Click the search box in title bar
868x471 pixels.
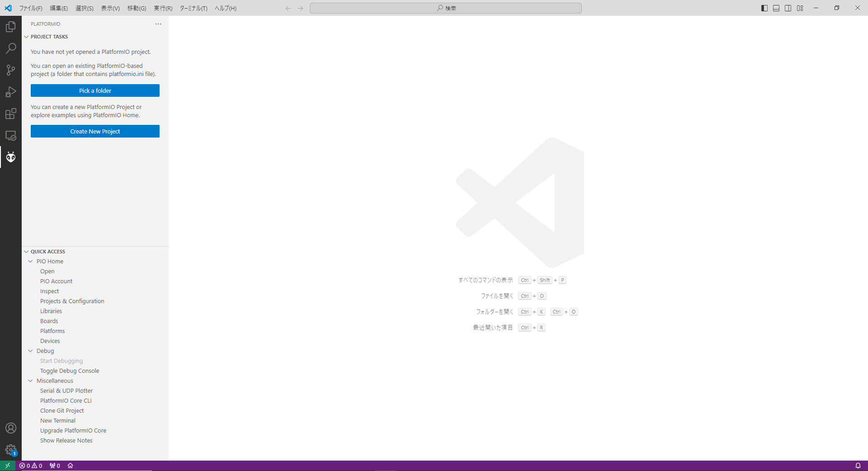pyautogui.click(x=445, y=8)
